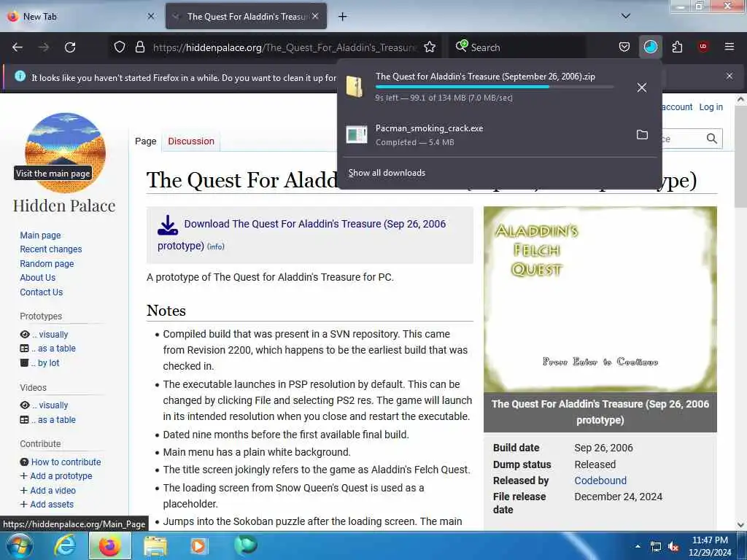Go back with the browser back arrow
The width and height of the screenshot is (747, 560).
18,47
